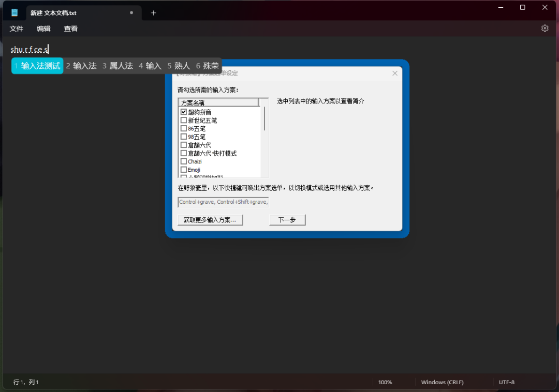Enable the Chaizi scheme checkbox
The height and width of the screenshot is (392, 559).
pos(184,161)
